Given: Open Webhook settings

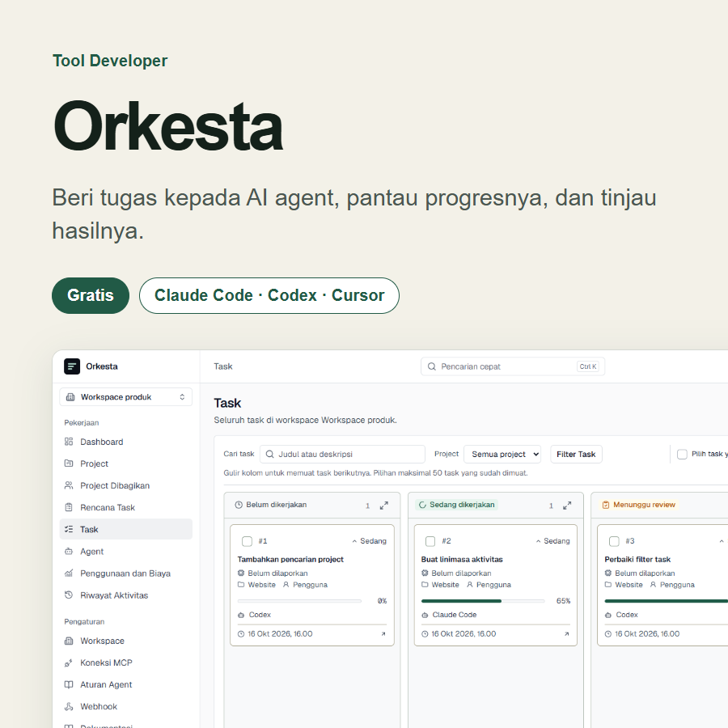Looking at the screenshot, I should 126,707.
